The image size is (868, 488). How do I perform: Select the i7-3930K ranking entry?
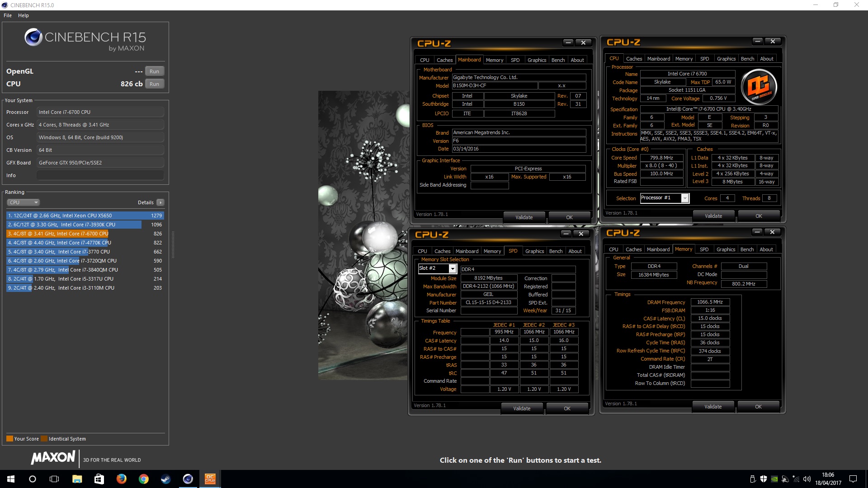85,225
